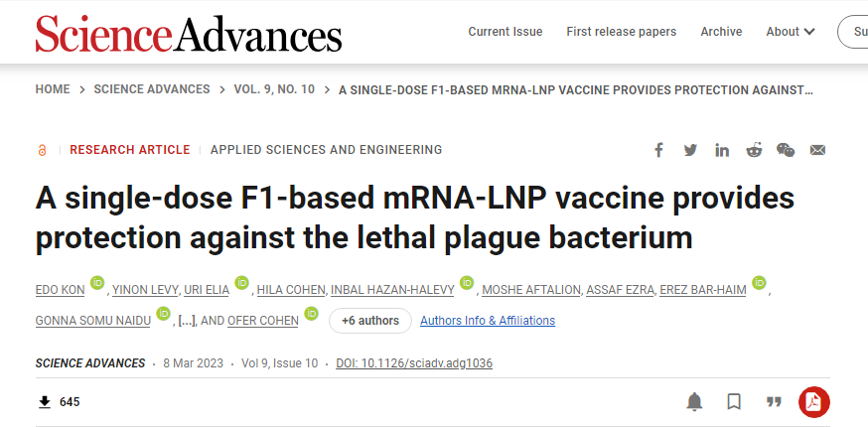Navigate to Vol. 9, No. 10 breadcrumb
This screenshot has width=868, height=427.
(x=275, y=89)
